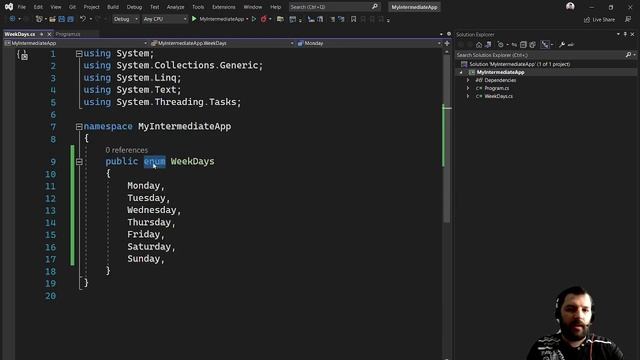
Task: Click the Bookmark icon in the toolbar
Action: [x=353, y=19]
